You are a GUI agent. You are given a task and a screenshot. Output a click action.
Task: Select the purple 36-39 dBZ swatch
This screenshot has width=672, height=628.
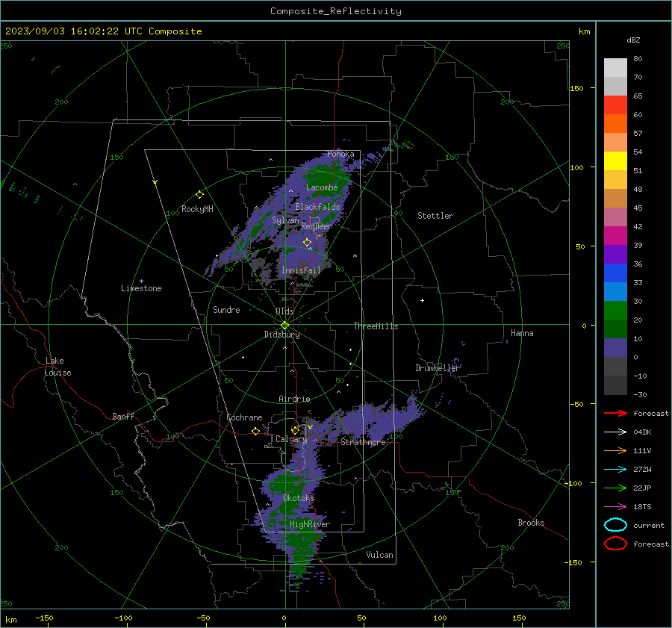[x=615, y=255]
